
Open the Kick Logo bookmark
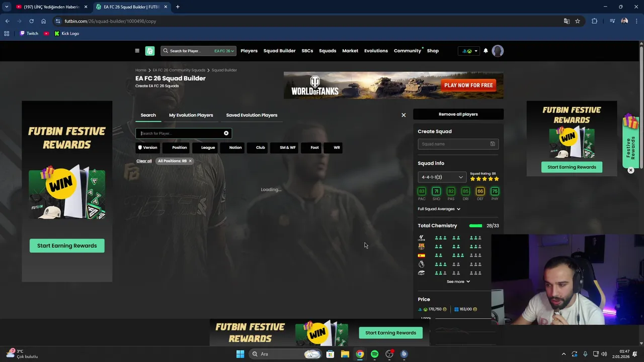(66, 34)
